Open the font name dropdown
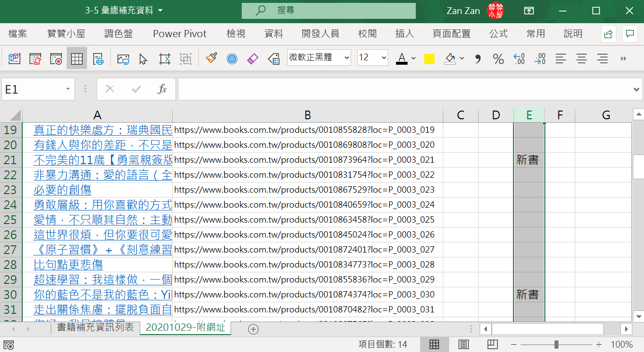Screen dimensions: 644x352 pos(346,58)
